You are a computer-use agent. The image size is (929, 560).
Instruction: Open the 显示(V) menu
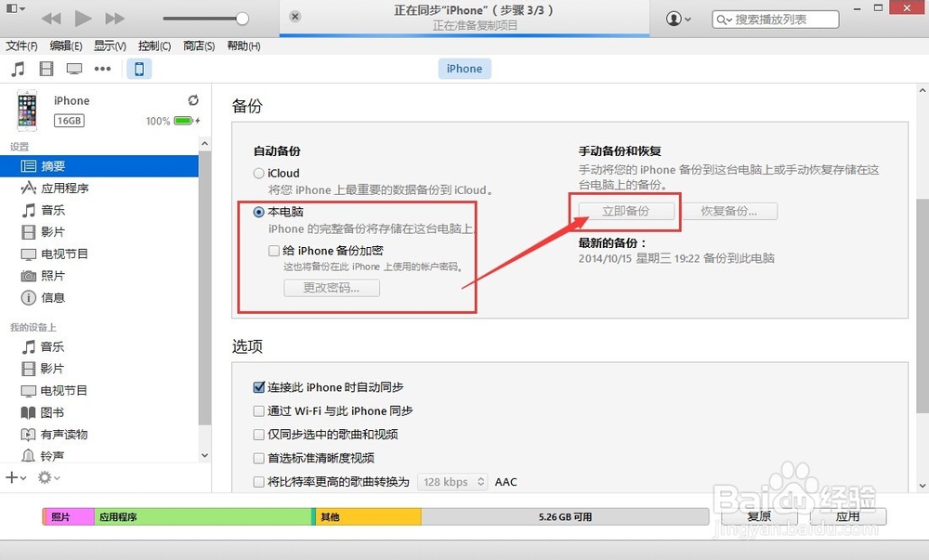coord(110,46)
